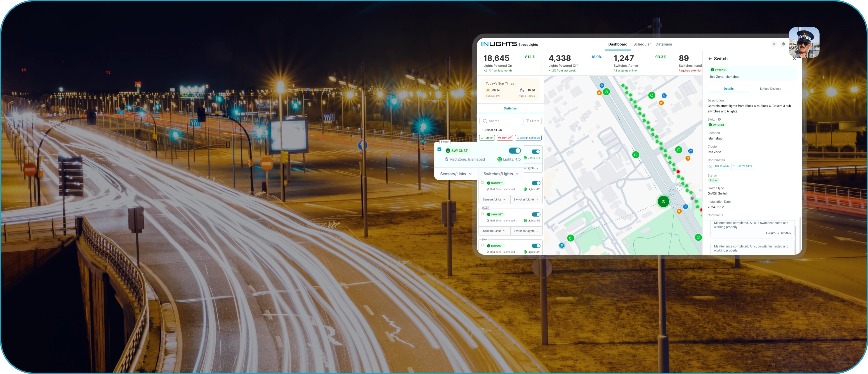Switch to the Details tab
This screenshot has height=374, width=868.
[729, 89]
